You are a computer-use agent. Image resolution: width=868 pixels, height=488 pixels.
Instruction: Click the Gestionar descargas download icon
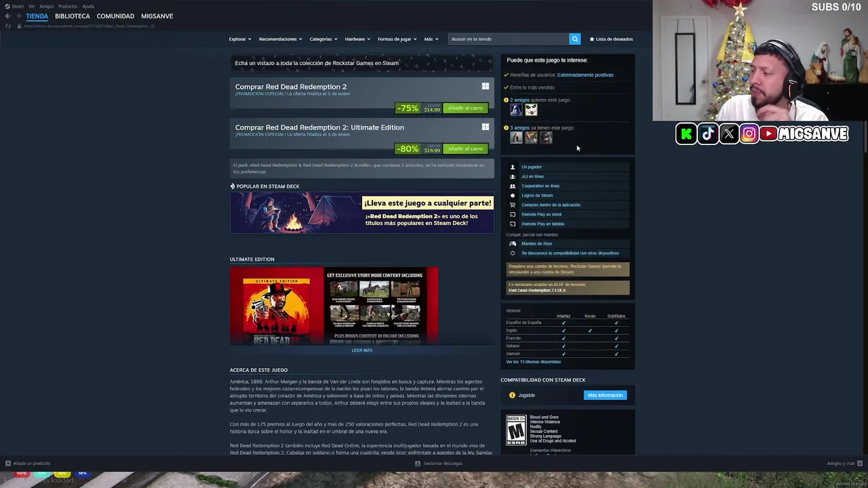tap(418, 464)
